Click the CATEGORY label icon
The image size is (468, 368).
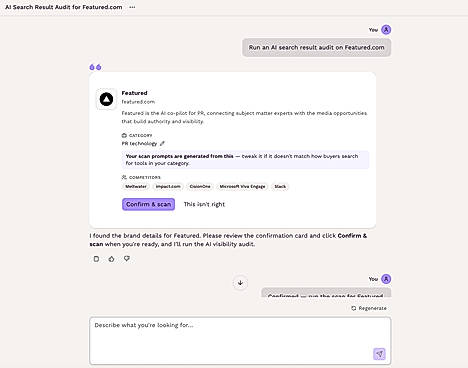point(124,135)
